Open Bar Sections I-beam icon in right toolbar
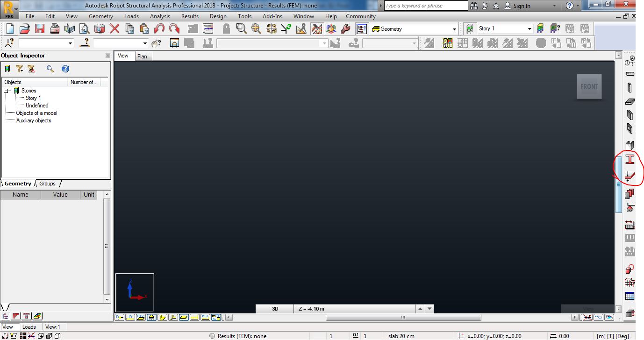 (x=630, y=159)
